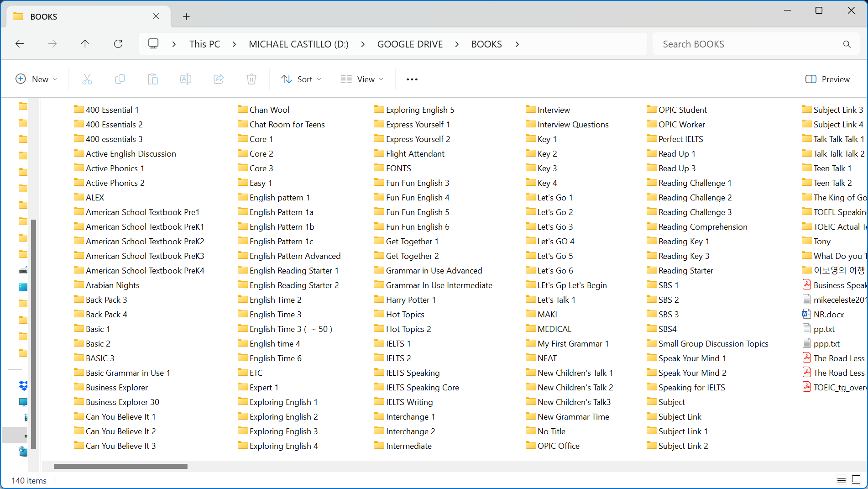Select the Reading Comprehension folder
The height and width of the screenshot is (489, 868).
tap(697, 226)
